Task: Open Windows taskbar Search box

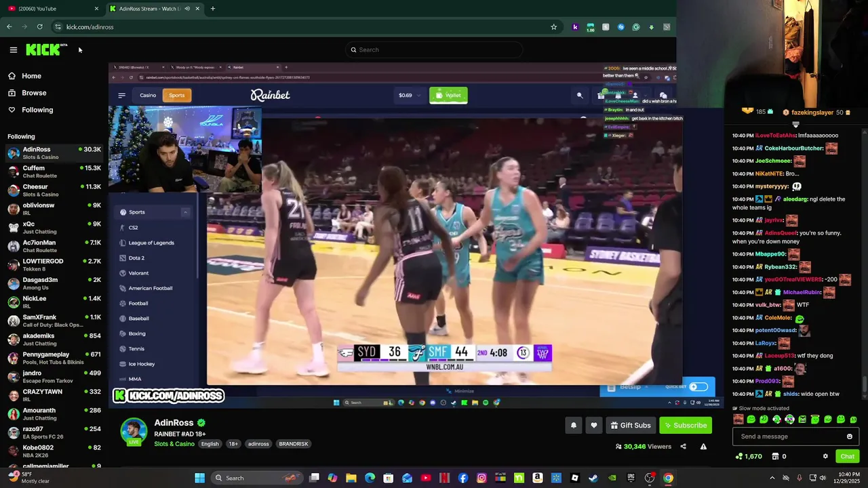Action: (x=256, y=478)
